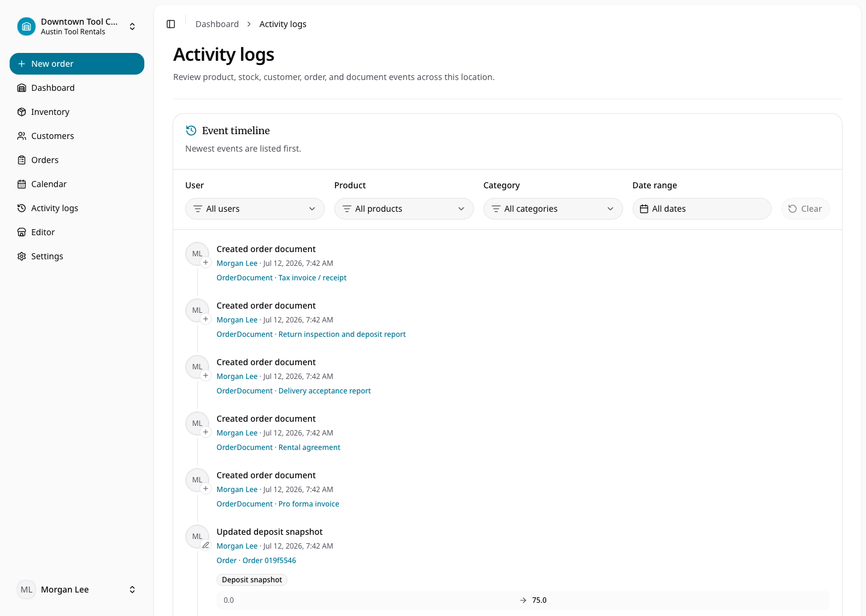This screenshot has height=616, width=866.
Task: Click the Clear button's reset icon
Action: pyautogui.click(x=793, y=209)
